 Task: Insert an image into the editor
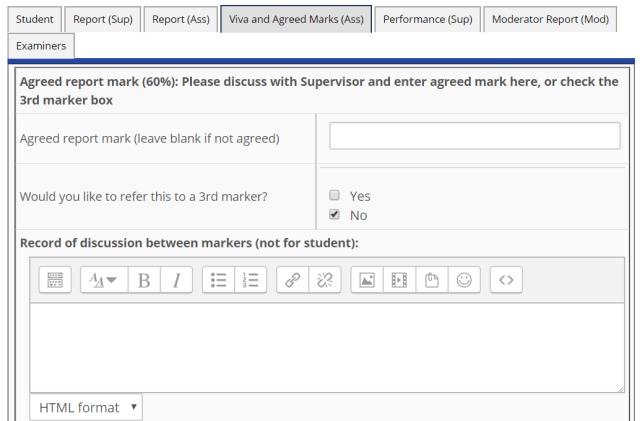click(x=367, y=281)
